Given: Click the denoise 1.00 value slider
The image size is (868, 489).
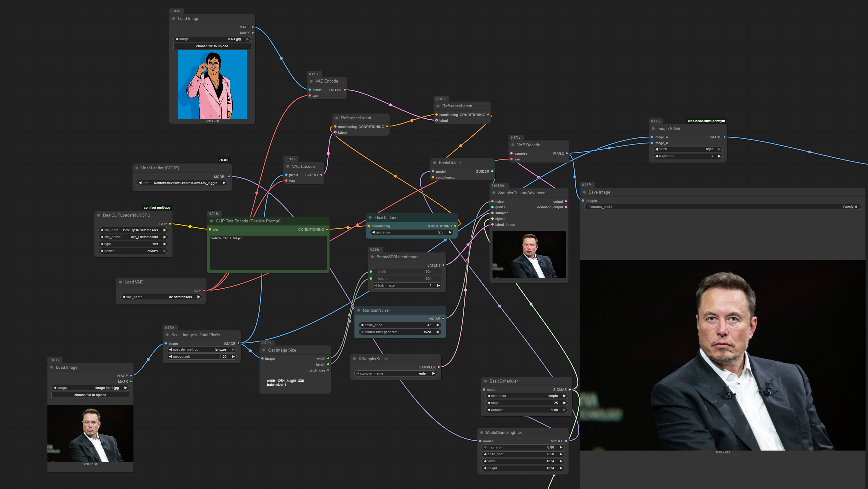Looking at the screenshot, I should coord(526,410).
